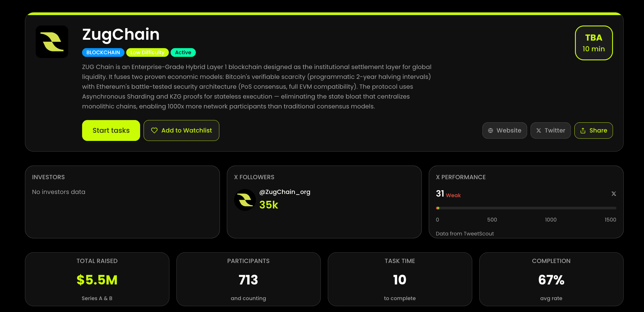Image resolution: width=644 pixels, height=312 pixels.
Task: Enable the Low Difficulty filter badge
Action: point(147,52)
